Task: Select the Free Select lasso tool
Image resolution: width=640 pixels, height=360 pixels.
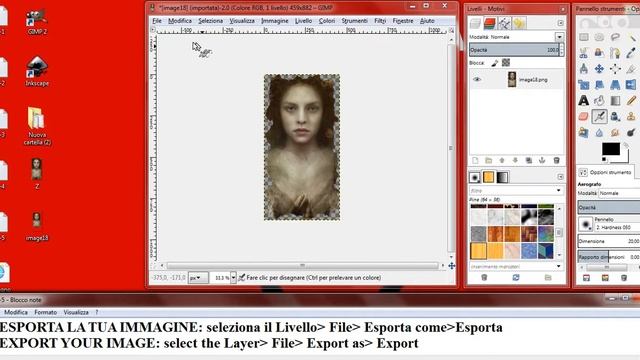Action: click(615, 38)
